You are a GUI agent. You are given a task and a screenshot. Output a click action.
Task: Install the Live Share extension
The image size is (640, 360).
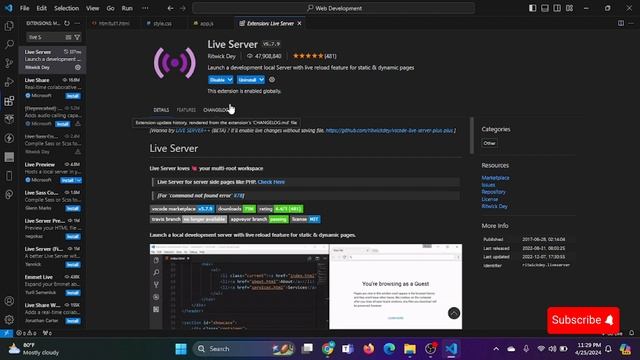click(x=73, y=96)
